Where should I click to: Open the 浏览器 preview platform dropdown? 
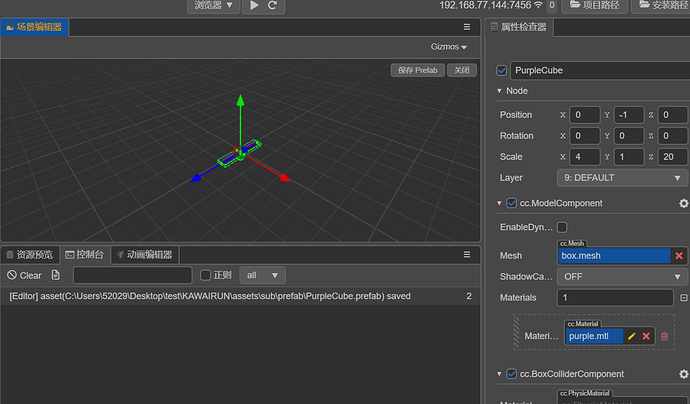pyautogui.click(x=213, y=5)
